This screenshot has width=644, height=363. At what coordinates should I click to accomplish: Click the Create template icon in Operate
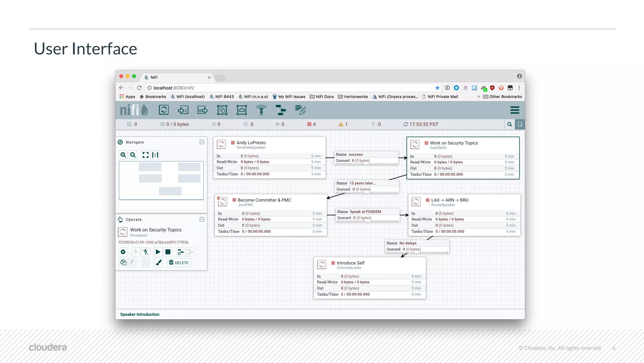(180, 252)
